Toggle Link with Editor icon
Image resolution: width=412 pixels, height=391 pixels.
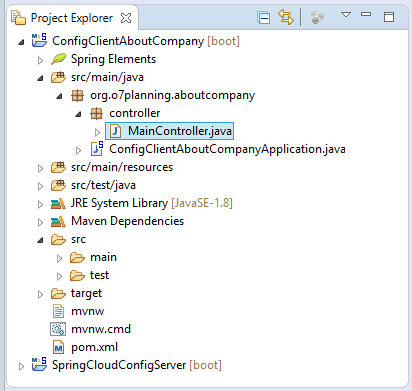pyautogui.click(x=286, y=17)
